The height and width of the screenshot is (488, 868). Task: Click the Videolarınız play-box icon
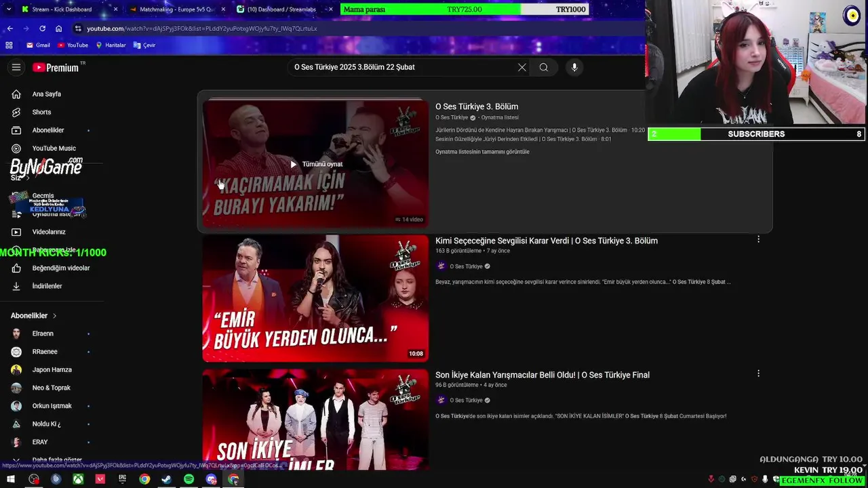16,232
